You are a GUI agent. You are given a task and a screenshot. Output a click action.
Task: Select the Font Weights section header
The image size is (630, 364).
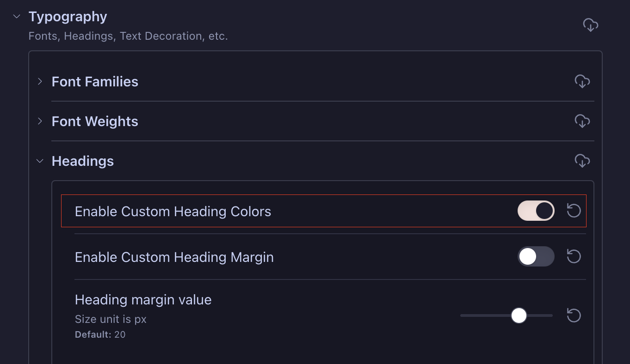[x=95, y=121]
